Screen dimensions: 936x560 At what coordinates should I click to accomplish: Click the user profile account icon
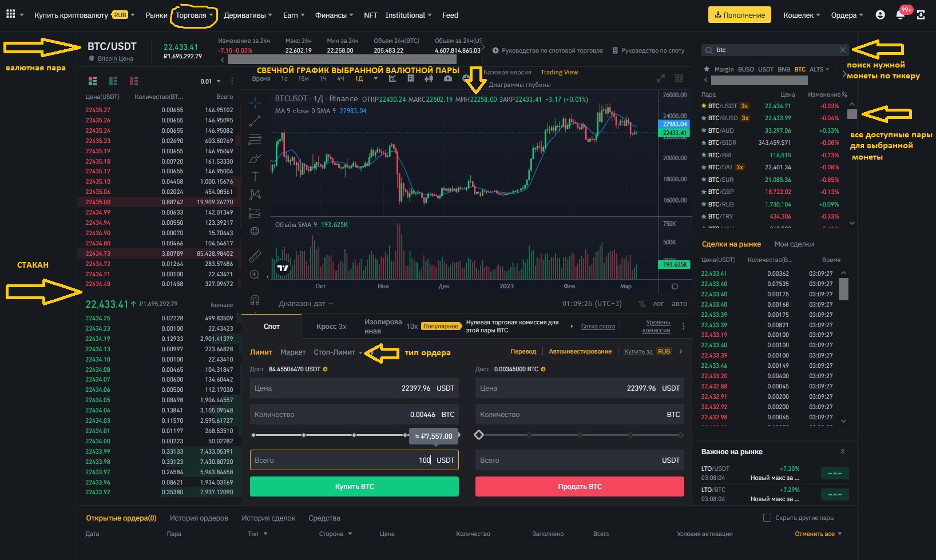click(x=881, y=15)
